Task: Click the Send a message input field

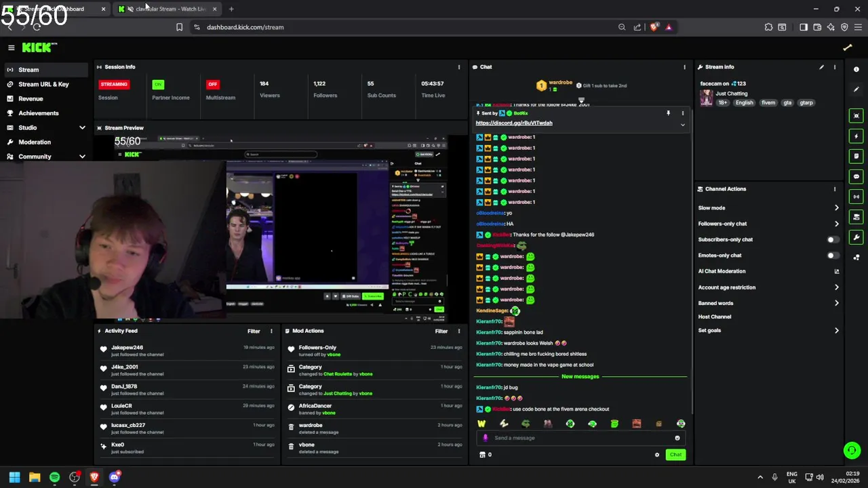Action: pos(580,438)
